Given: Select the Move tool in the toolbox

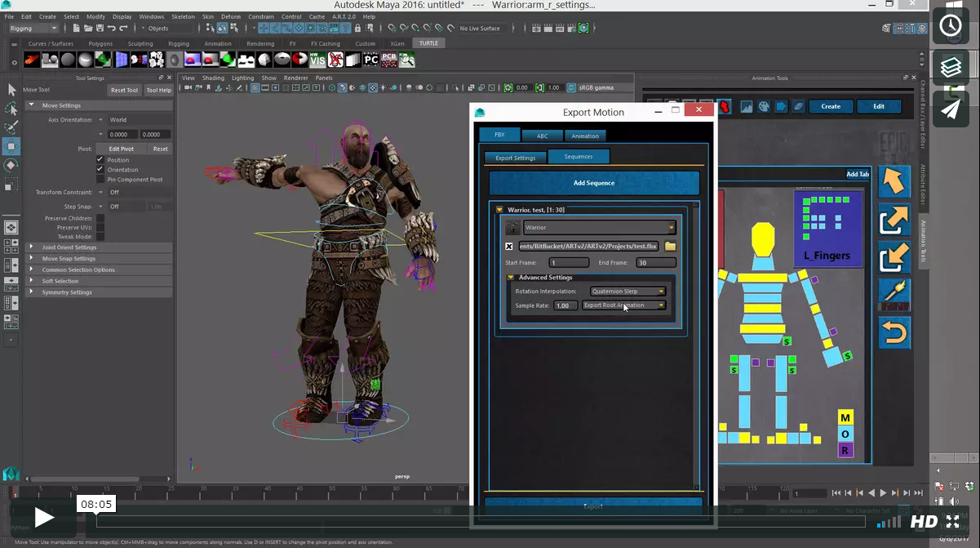Looking at the screenshot, I should 11,146.
